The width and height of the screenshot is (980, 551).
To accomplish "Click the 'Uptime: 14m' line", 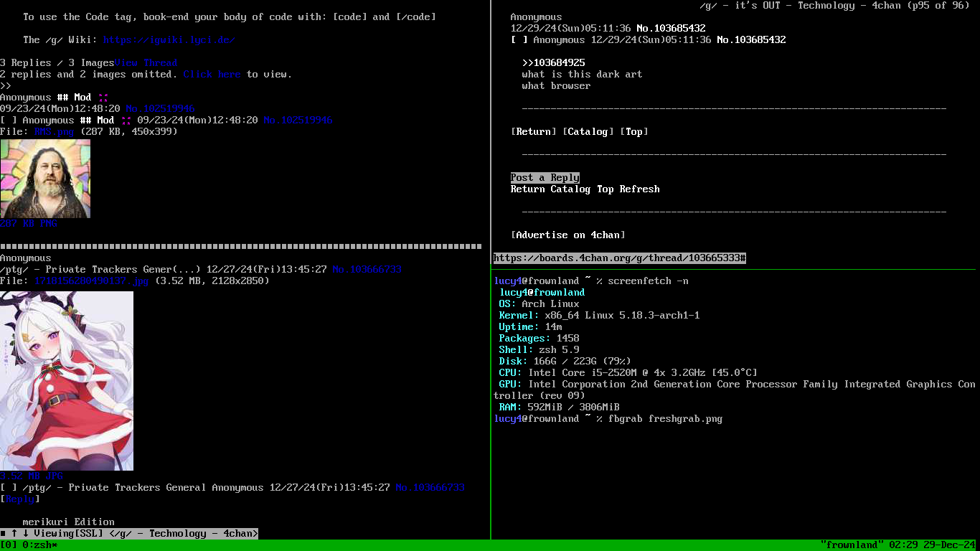I will [x=530, y=326].
